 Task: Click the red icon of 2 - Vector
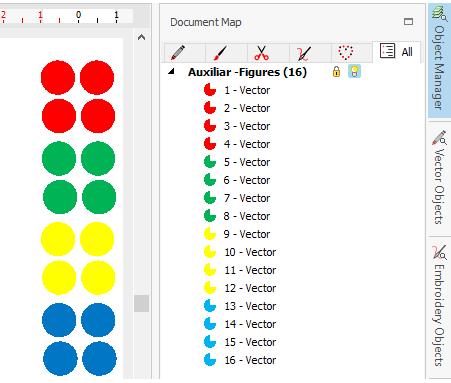point(210,108)
